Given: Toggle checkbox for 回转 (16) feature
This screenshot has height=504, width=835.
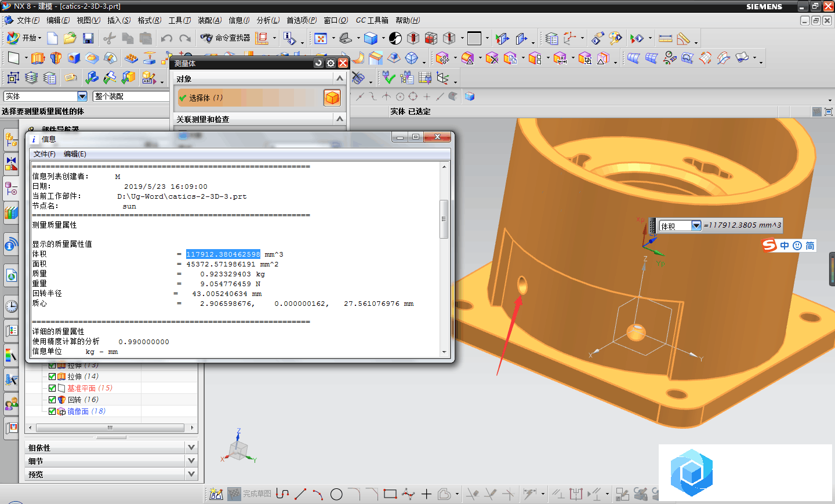Looking at the screenshot, I should pos(52,400).
